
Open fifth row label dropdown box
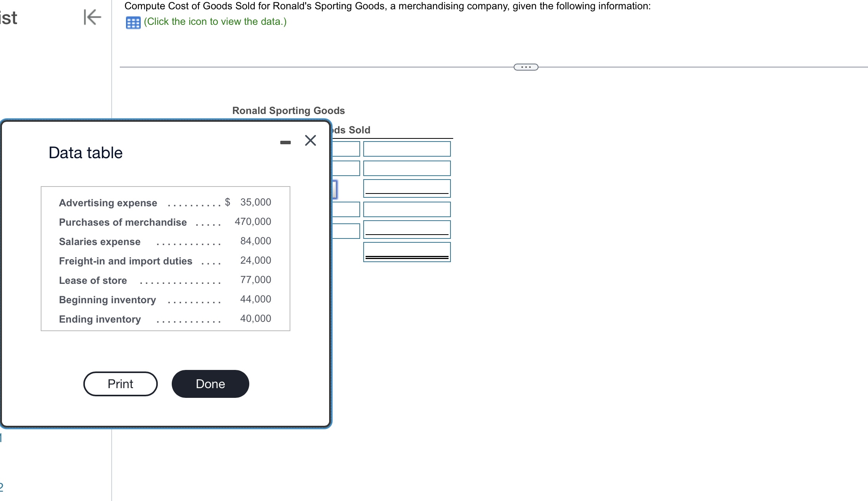coord(346,231)
